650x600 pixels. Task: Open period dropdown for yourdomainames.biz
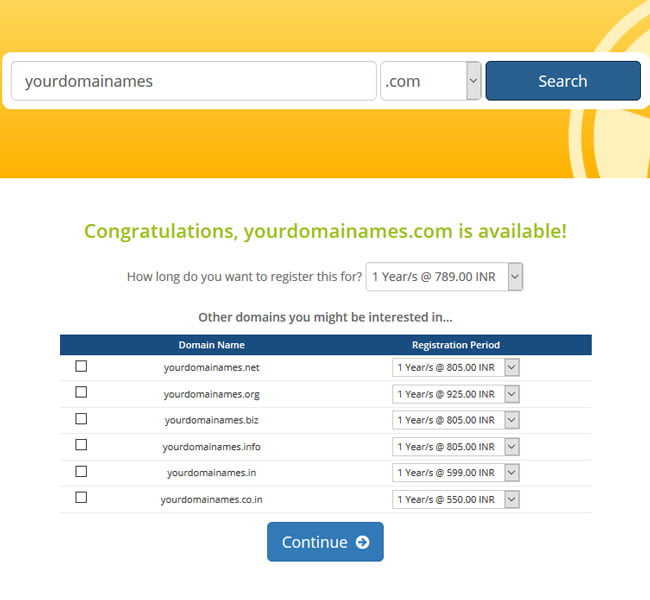point(456,420)
